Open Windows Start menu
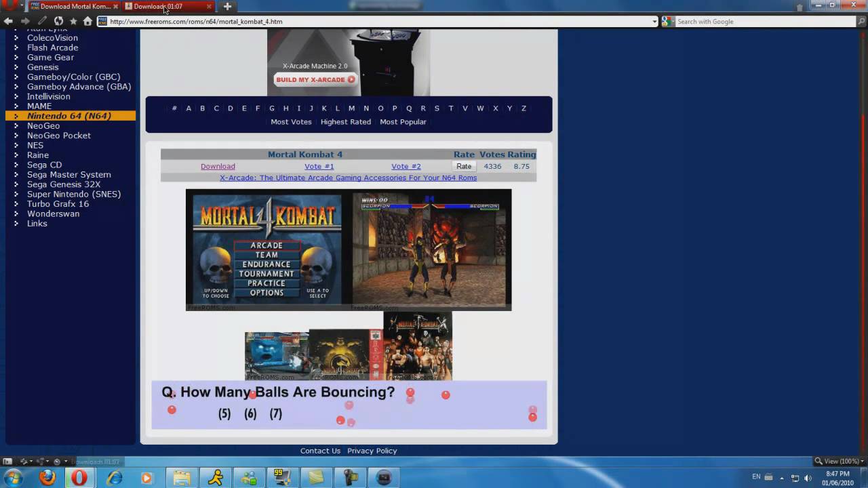Image resolution: width=868 pixels, height=488 pixels. [13, 478]
